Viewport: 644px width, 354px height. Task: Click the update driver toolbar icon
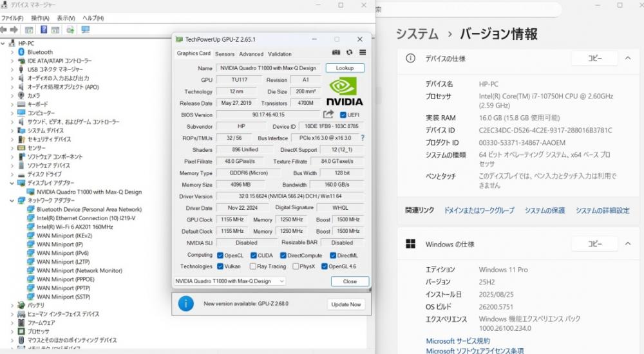click(x=71, y=30)
